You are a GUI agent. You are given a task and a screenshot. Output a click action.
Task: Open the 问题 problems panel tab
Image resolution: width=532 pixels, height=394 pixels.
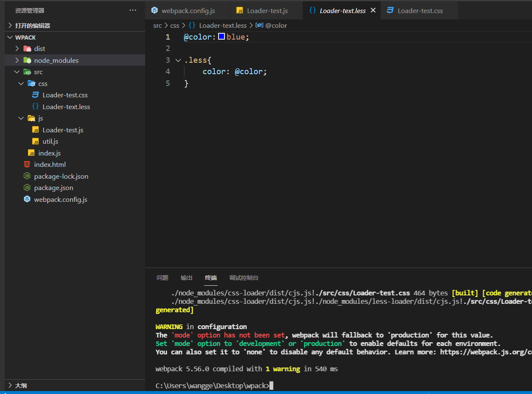[162, 278]
